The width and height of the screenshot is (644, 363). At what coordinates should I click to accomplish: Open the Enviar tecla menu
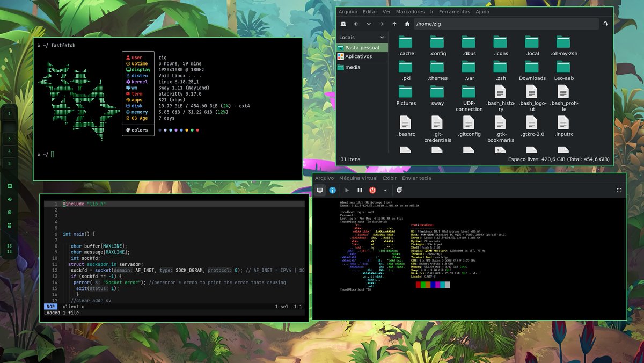[x=416, y=178]
